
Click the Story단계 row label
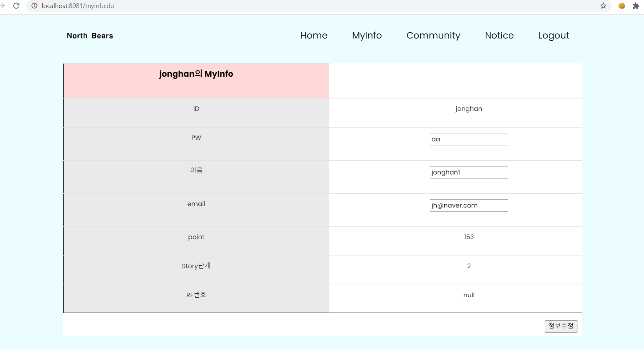[196, 266]
